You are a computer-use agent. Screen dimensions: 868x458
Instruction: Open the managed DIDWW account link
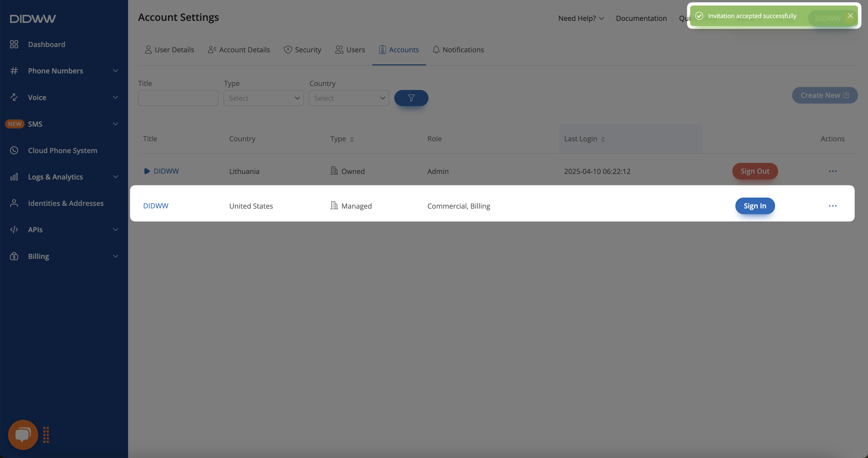155,206
